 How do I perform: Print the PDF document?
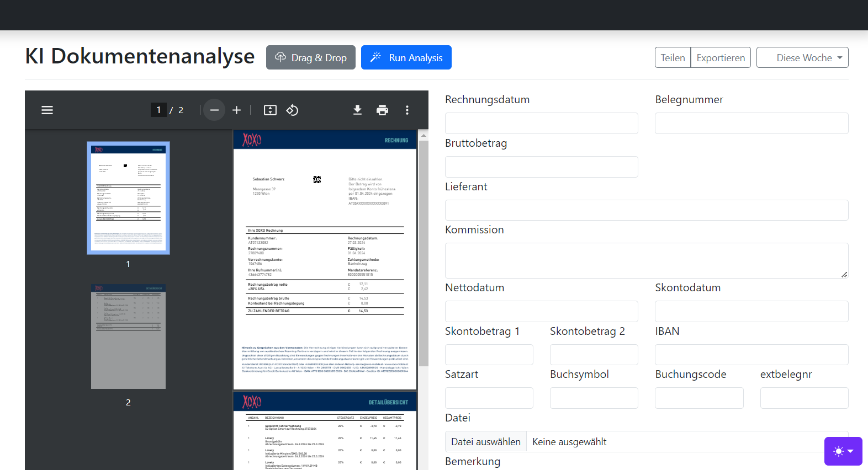coord(382,110)
